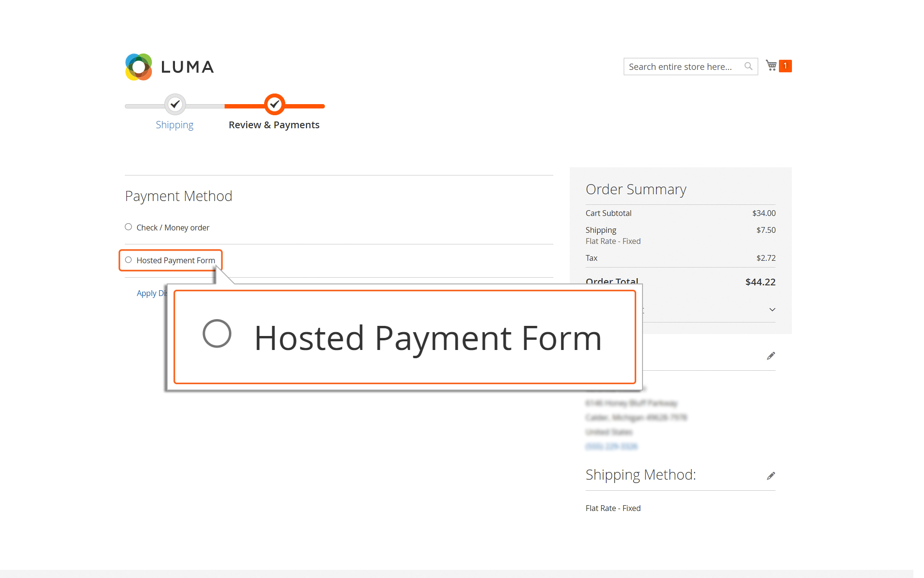
Task: Edit shipping address with pencil icon
Action: point(771,356)
